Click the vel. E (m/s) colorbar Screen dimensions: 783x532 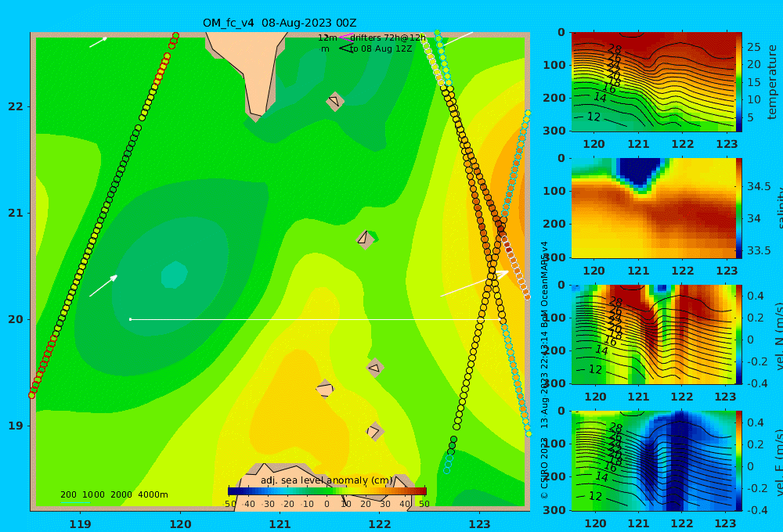pos(738,461)
